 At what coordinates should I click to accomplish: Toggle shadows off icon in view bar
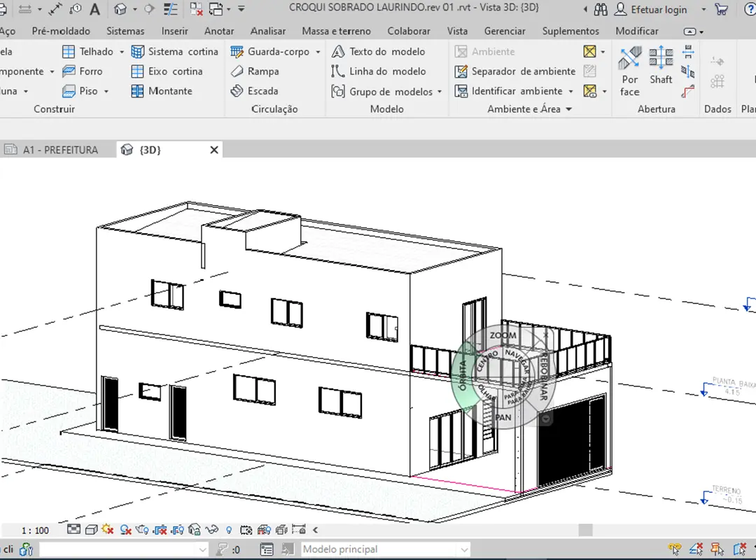pyautogui.click(x=127, y=530)
